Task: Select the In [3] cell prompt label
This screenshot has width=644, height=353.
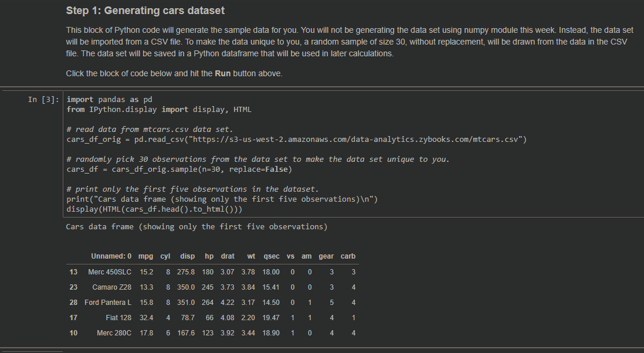Action: (x=43, y=100)
